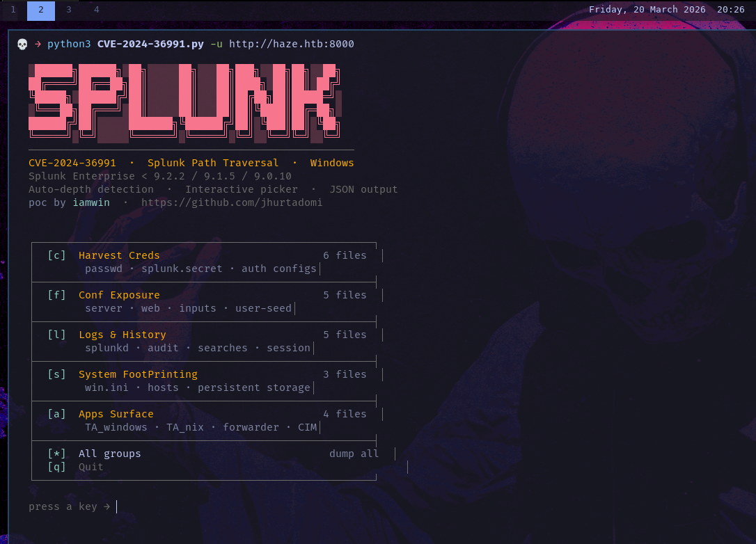
Task: Click the [a] key label
Action: pyautogui.click(x=56, y=413)
